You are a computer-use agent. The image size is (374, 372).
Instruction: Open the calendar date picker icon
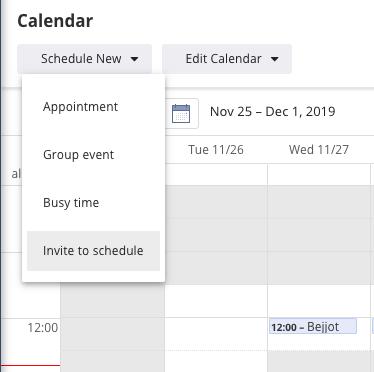181,113
